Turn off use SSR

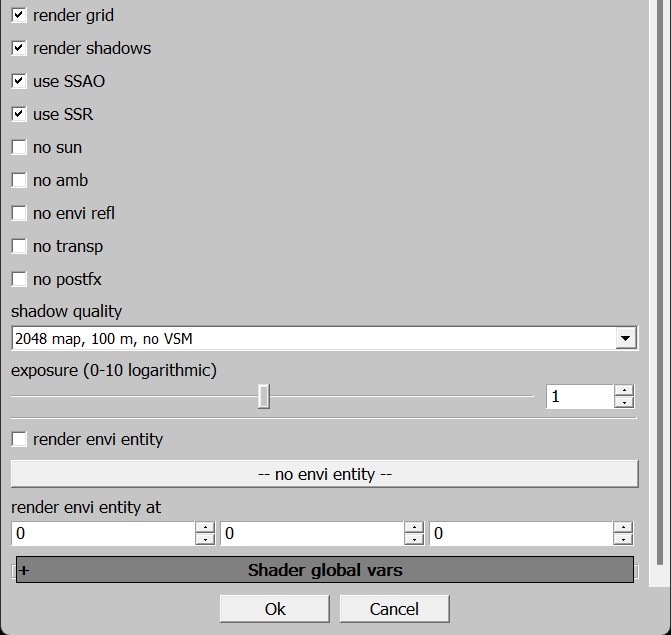click(19, 114)
